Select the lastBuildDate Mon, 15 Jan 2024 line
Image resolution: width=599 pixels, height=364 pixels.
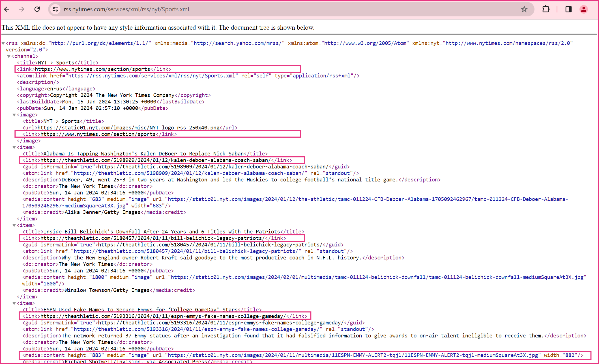(111, 102)
